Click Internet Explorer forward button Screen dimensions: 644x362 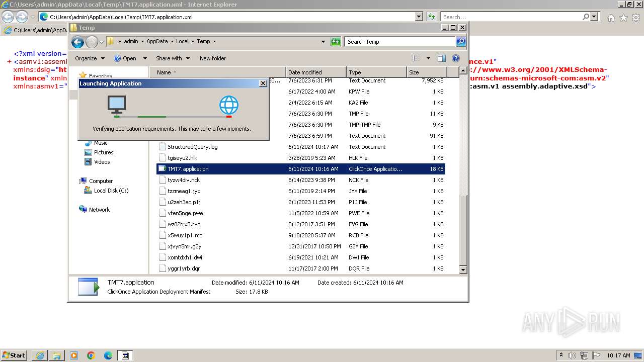(x=22, y=17)
